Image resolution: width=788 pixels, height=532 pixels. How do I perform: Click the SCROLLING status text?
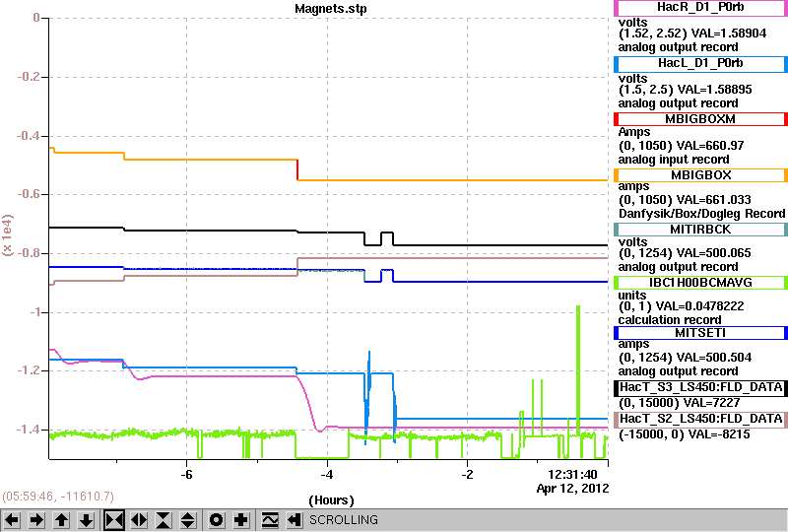point(343,520)
